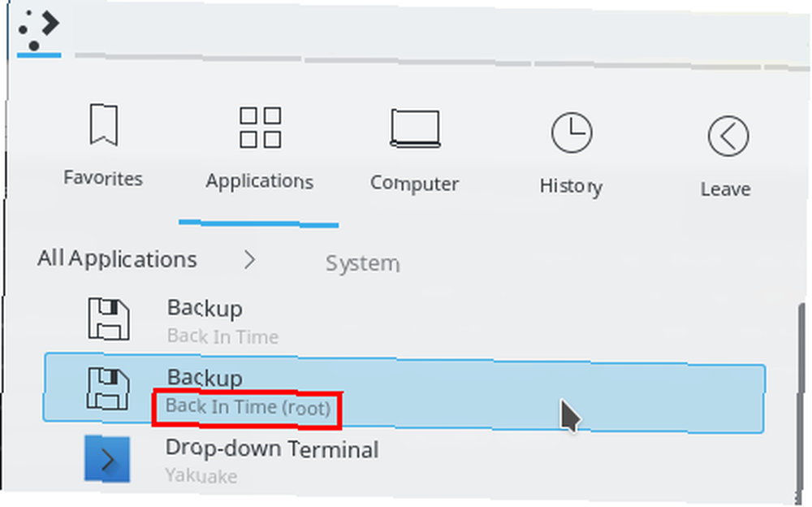This screenshot has height=507, width=812.
Task: Click the Favorites bookmark icon
Action: [x=104, y=124]
